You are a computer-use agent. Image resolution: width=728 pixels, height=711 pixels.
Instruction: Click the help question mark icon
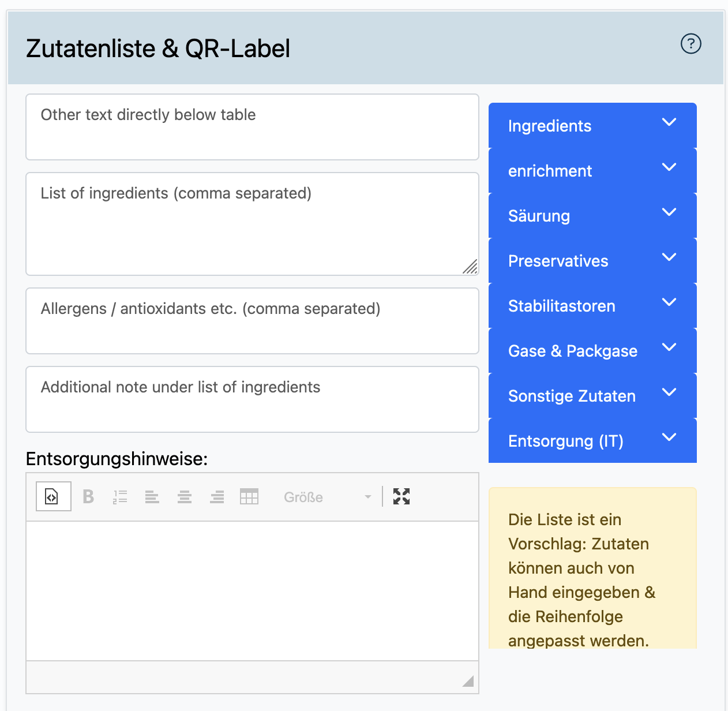(691, 44)
